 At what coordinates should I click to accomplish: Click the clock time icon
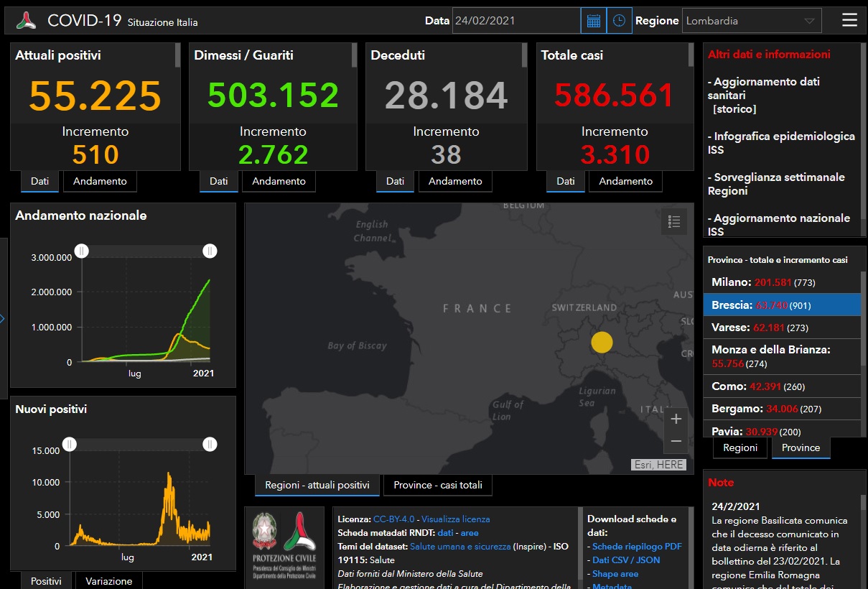coord(619,21)
